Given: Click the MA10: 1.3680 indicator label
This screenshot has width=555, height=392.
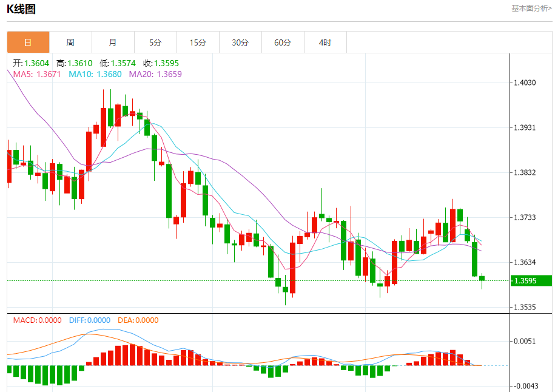Looking at the screenshot, I should coord(95,74).
